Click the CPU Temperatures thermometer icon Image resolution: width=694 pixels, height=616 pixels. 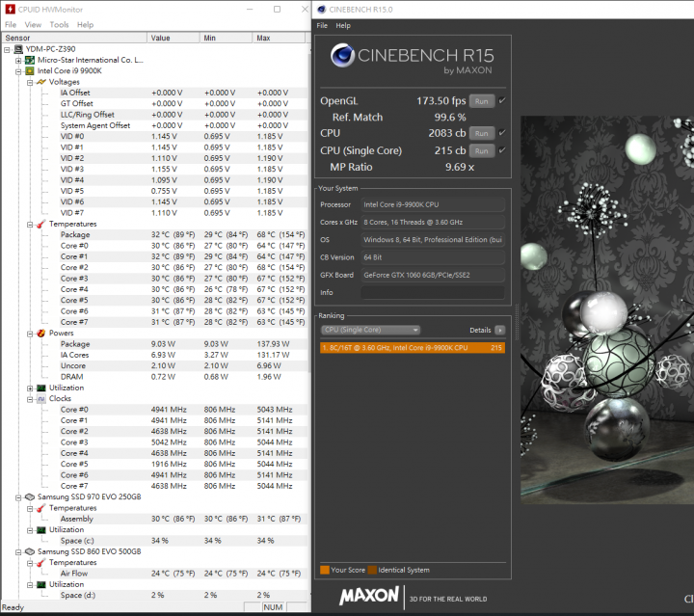pos(41,224)
